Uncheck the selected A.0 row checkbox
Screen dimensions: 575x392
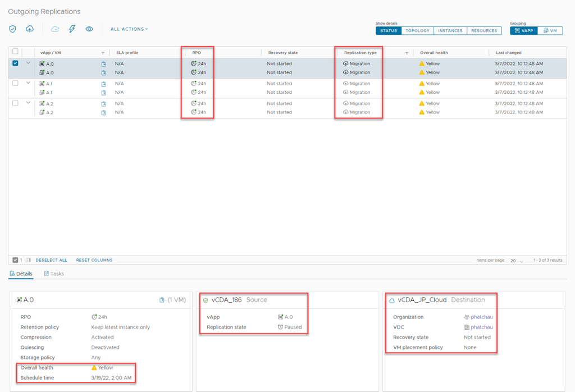pos(16,63)
